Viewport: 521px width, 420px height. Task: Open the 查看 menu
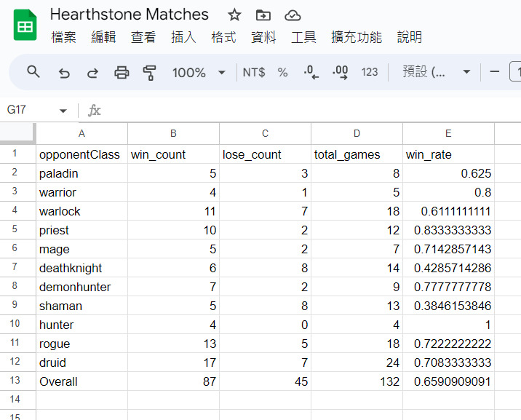click(143, 37)
